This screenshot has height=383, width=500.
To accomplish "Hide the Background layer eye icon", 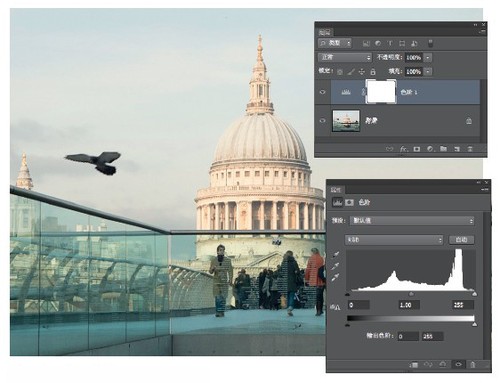I will [x=322, y=121].
